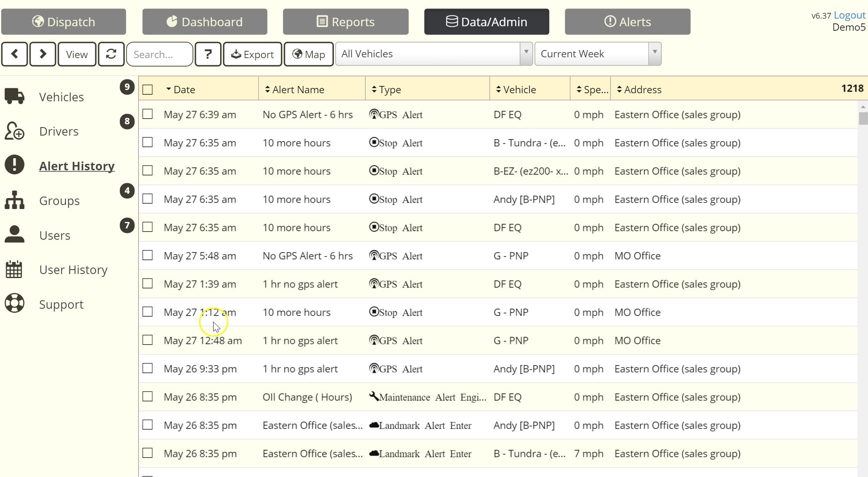The height and width of the screenshot is (477, 868).
Task: Open User History via the calendar icon
Action: click(15, 269)
